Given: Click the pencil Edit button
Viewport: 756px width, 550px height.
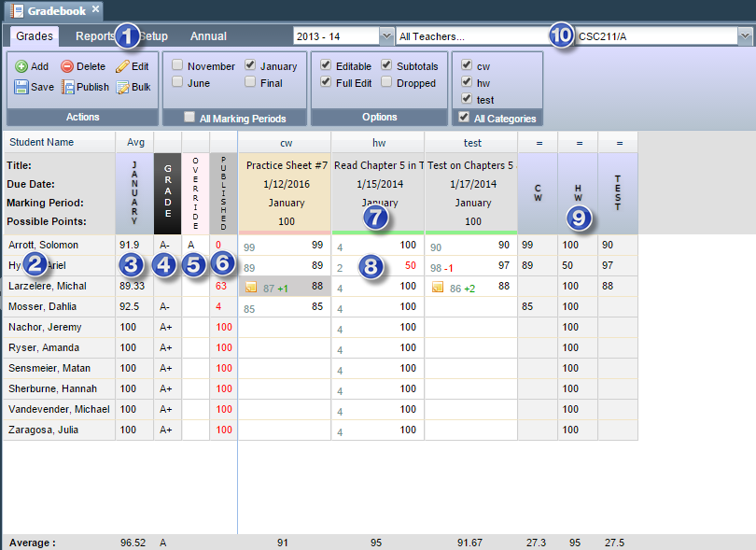Looking at the screenshot, I should (133, 66).
